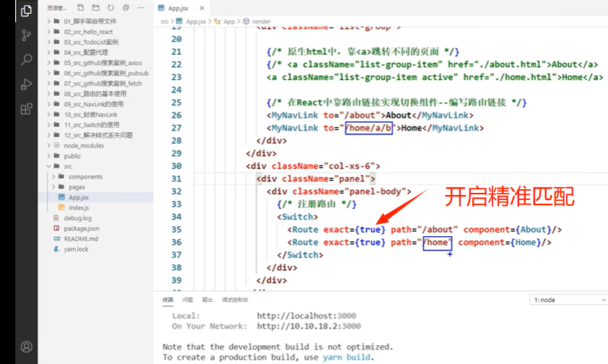Expand folder 01_脚手架自带文件
This screenshot has height=364, width=608.
point(90,21)
